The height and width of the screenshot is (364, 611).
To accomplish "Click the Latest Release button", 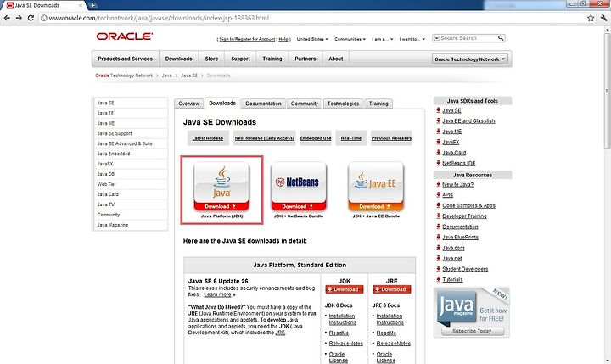I will [208, 138].
